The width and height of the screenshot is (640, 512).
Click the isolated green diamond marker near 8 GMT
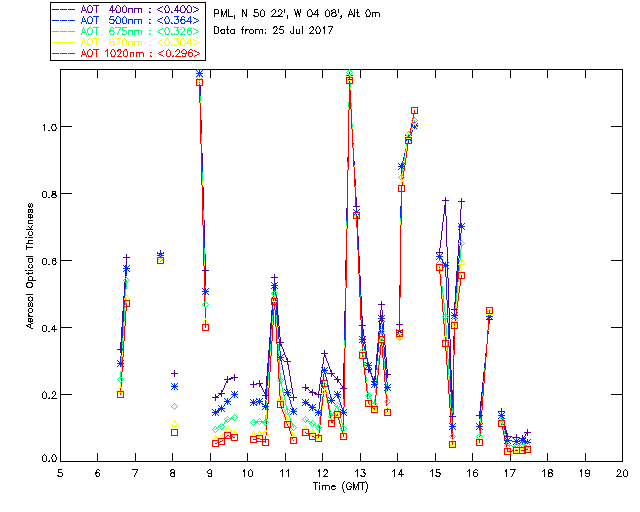174,407
